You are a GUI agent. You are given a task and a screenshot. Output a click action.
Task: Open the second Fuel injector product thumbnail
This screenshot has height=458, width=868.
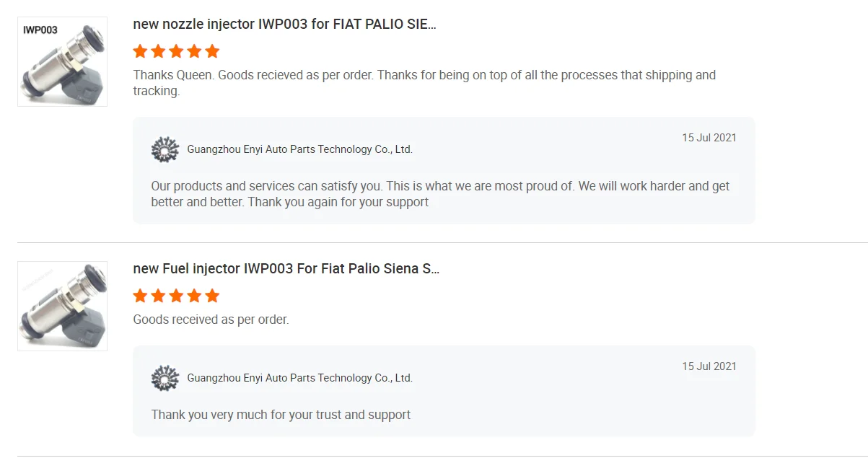62,306
